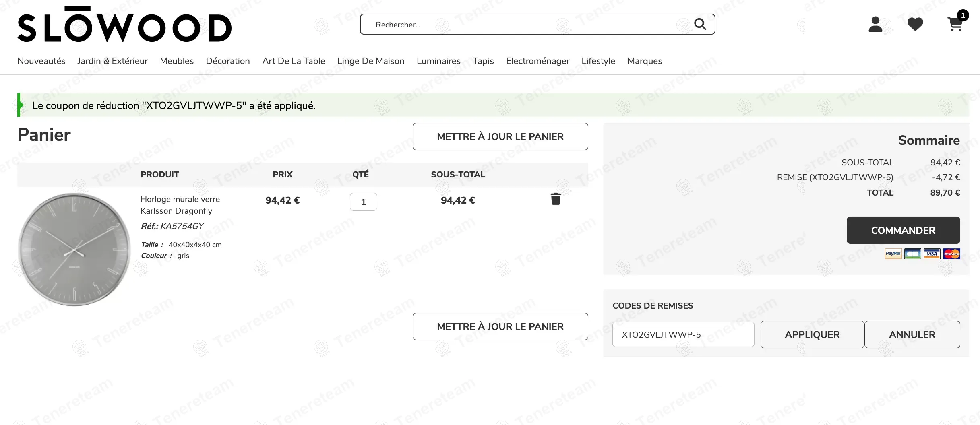
Task: Open the Art De La Table menu
Action: (x=294, y=61)
